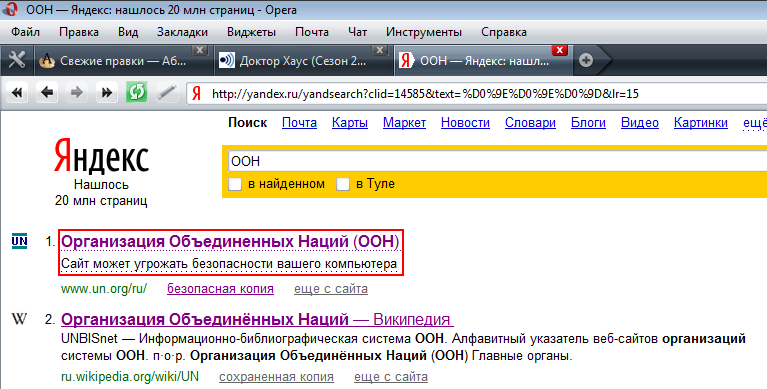Reload the page with green refresh icon

click(x=136, y=92)
